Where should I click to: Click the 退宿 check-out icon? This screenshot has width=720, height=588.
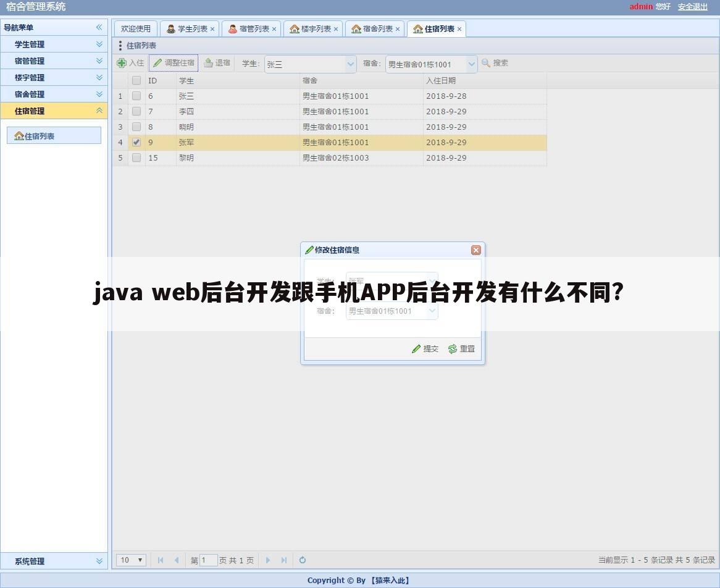[208, 62]
